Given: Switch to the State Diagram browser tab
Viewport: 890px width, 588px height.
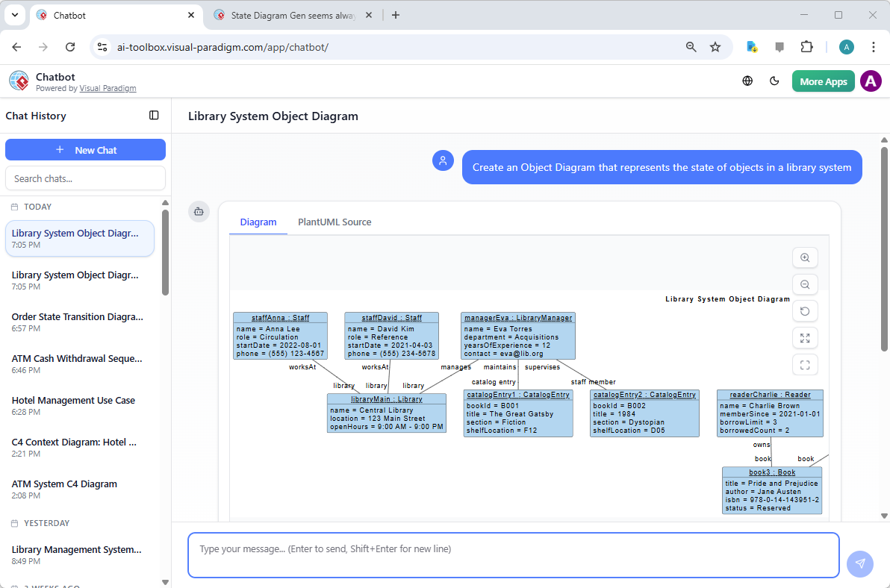Looking at the screenshot, I should tap(287, 15).
